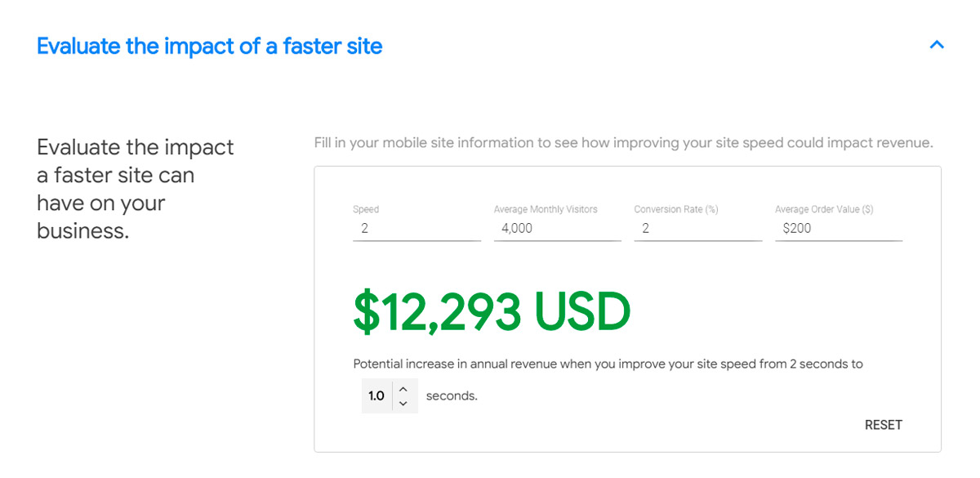Click the stepper up arrow to increase seconds
The width and height of the screenshot is (980, 478).
click(403, 389)
